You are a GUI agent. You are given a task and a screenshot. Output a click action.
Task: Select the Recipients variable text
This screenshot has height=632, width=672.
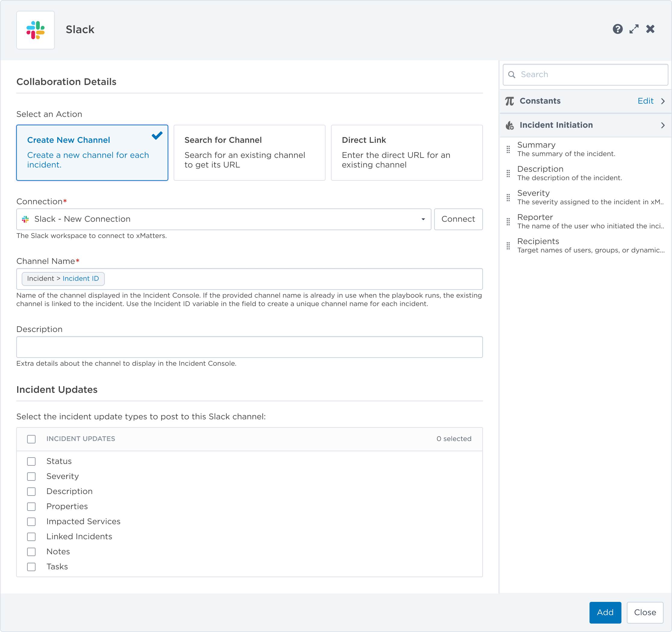[538, 241]
